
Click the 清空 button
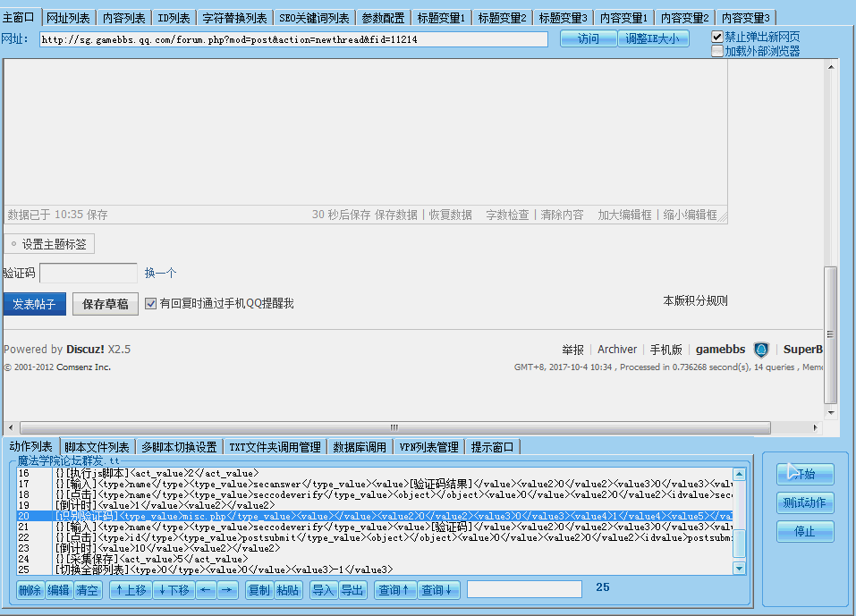click(88, 590)
